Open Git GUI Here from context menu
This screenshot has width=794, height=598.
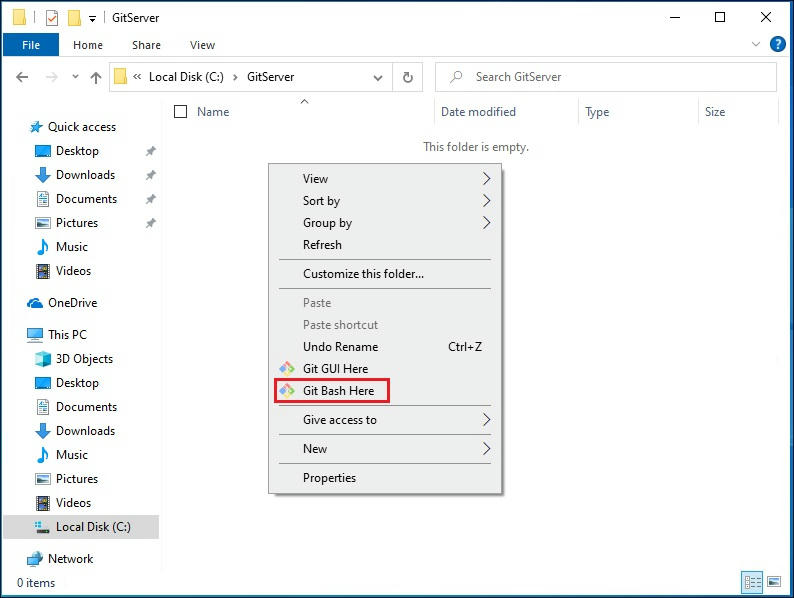coord(385,369)
